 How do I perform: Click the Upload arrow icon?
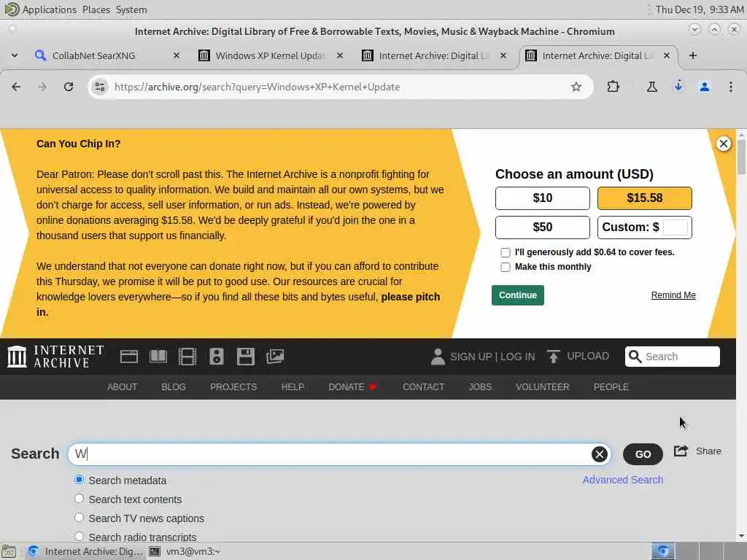tap(553, 356)
